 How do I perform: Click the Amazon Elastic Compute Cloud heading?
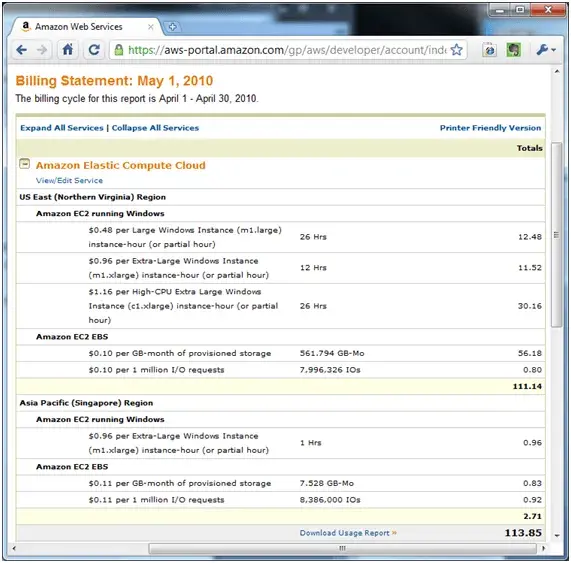click(121, 165)
